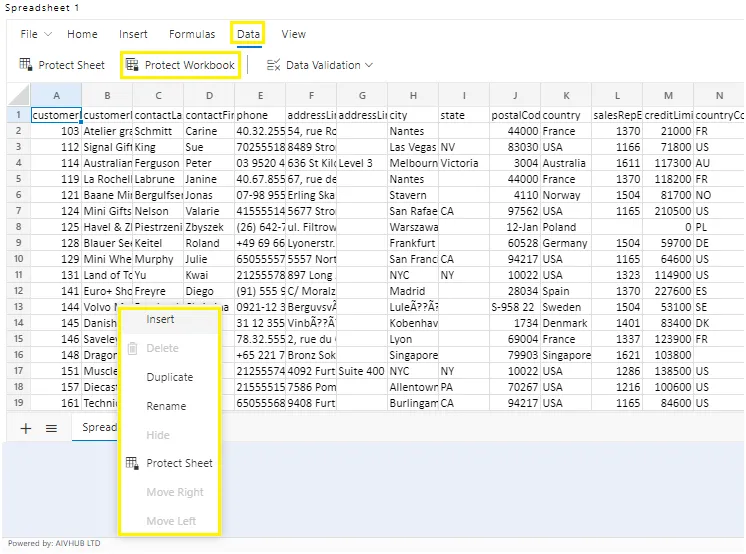Select Insert in the sheet context menu

click(x=160, y=319)
